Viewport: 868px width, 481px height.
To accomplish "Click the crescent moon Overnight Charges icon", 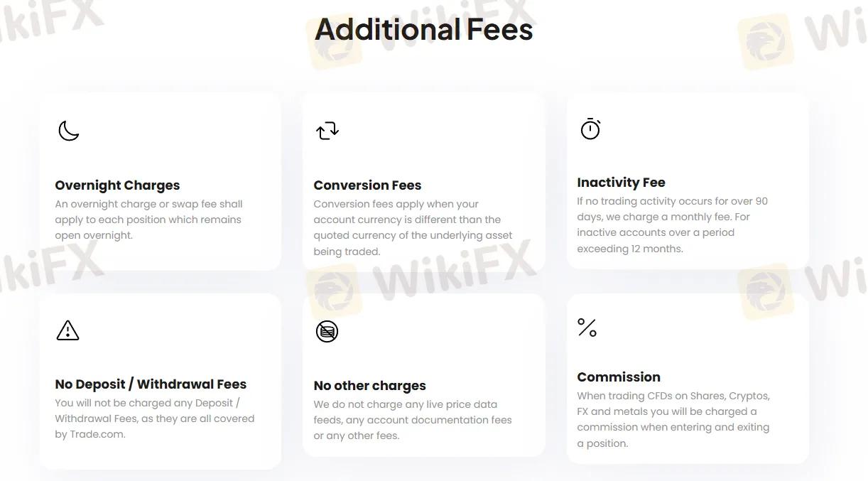I will point(68,131).
